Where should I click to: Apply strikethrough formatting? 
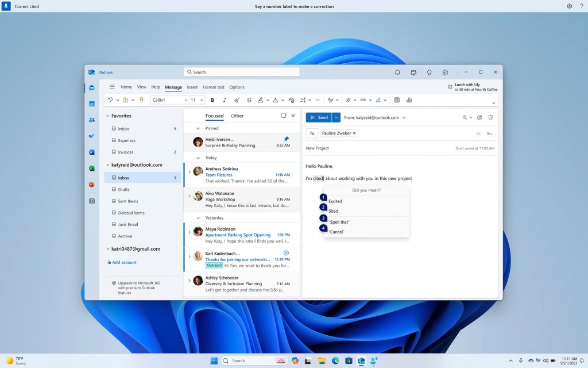249,100
